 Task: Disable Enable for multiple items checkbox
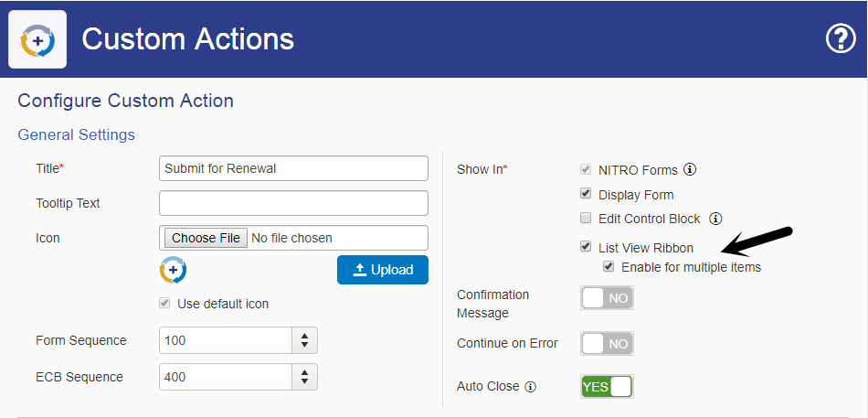coord(609,267)
